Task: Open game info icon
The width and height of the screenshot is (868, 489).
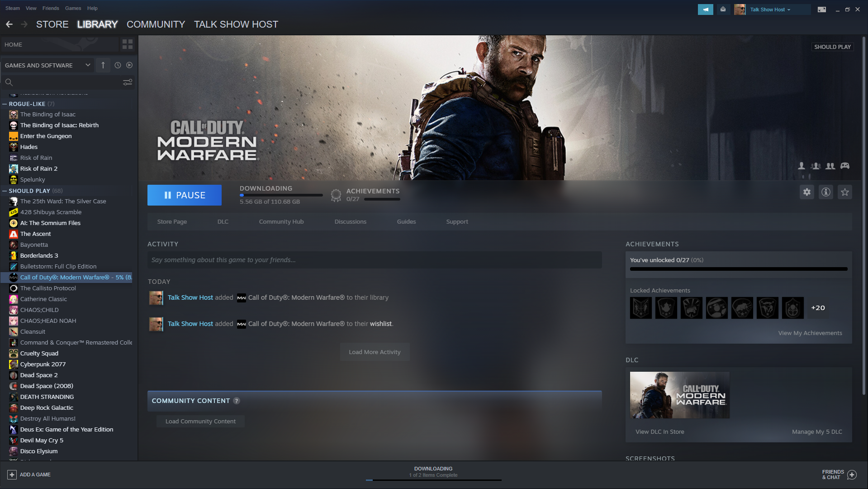Action: click(826, 192)
